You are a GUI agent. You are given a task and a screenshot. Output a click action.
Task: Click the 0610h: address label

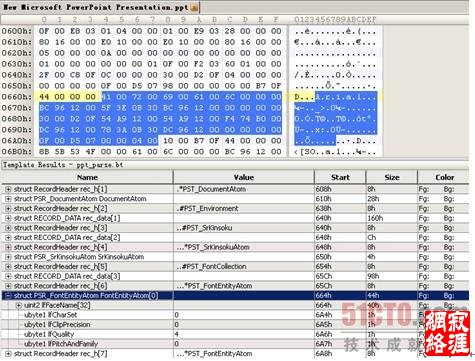pyautogui.click(x=17, y=42)
